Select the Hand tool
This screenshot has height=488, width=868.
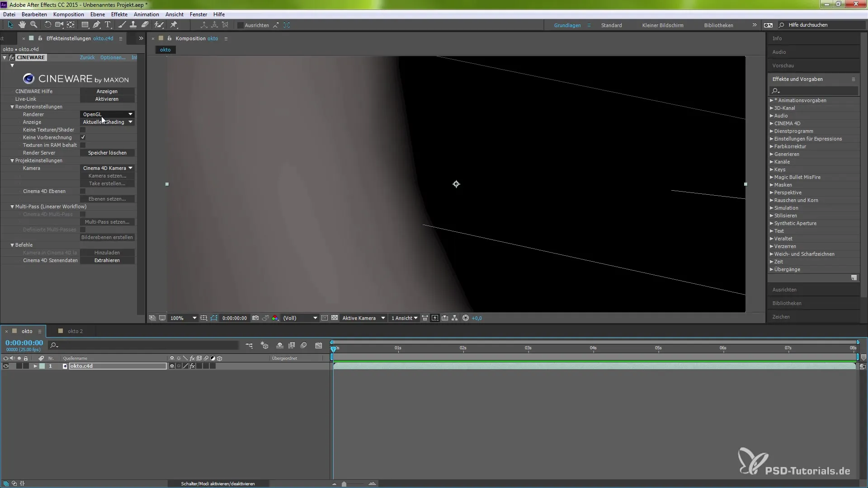tap(22, 25)
